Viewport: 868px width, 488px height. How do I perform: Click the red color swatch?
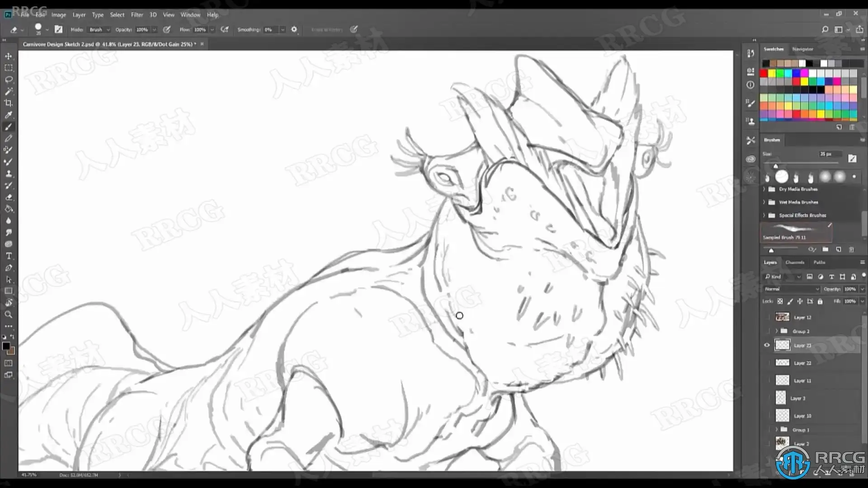pos(764,73)
